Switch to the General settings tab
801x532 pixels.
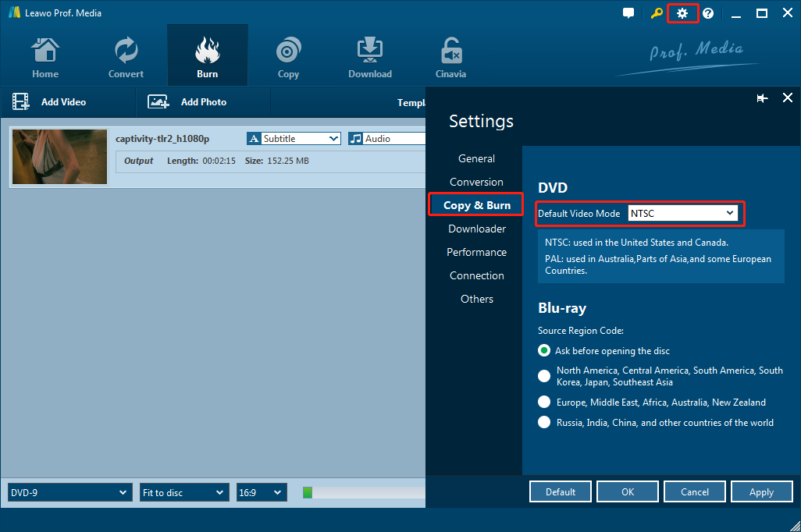pos(476,158)
